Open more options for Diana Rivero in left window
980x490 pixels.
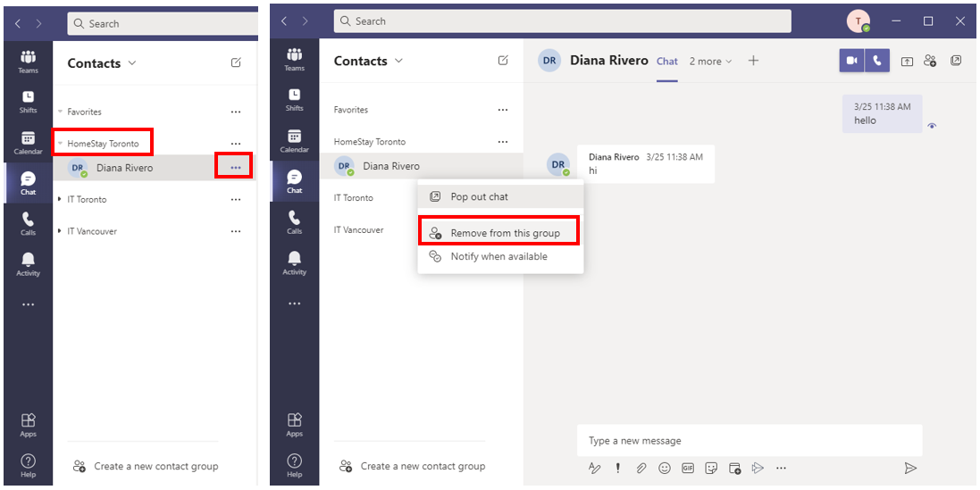(235, 167)
